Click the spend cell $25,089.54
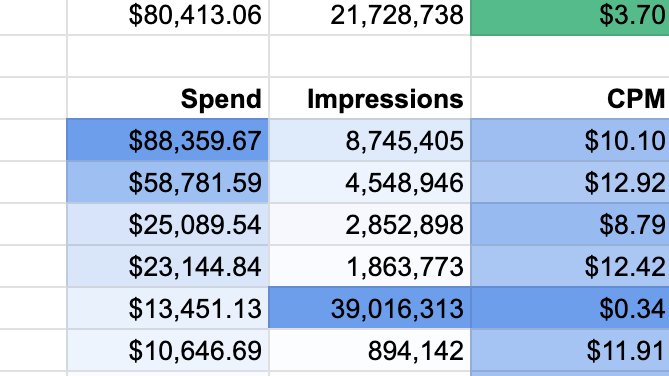The width and height of the screenshot is (669, 376). click(x=168, y=224)
